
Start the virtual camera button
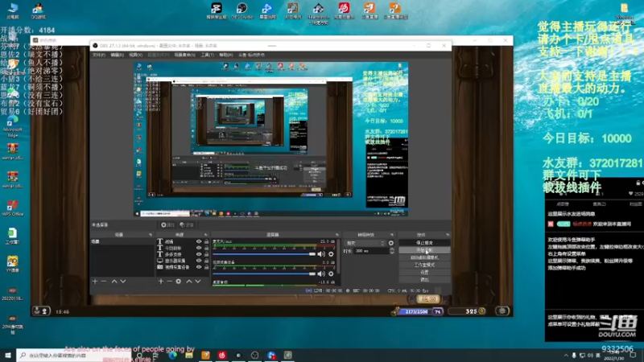tap(424, 257)
